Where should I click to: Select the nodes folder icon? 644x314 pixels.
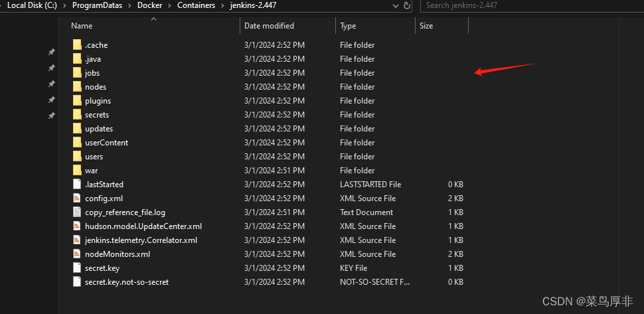77,86
